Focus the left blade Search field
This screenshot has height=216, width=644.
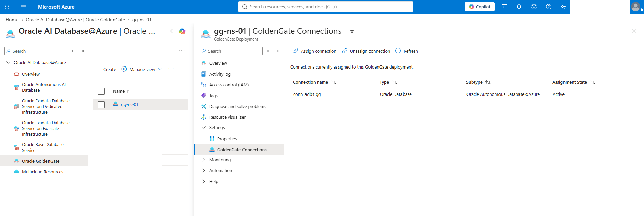[x=36, y=51]
